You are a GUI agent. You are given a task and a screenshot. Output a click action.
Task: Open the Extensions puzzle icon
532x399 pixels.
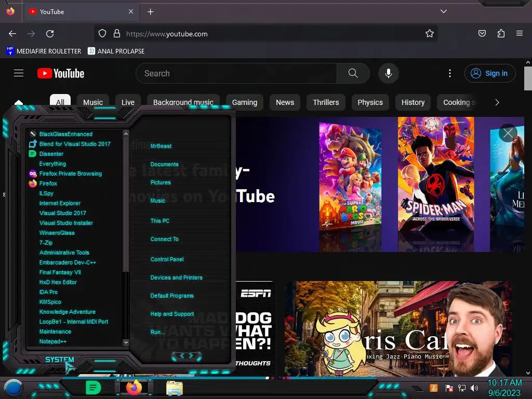(501, 33)
